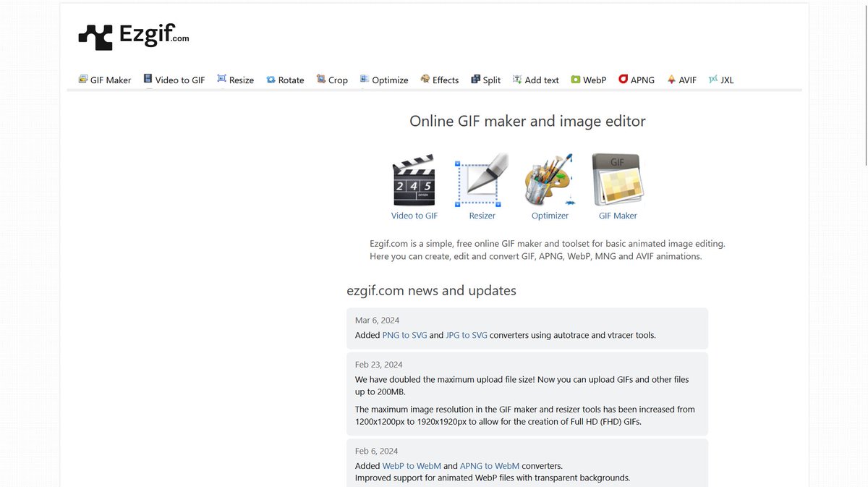
Task: Open the GIF Maker menu item
Action: click(105, 80)
